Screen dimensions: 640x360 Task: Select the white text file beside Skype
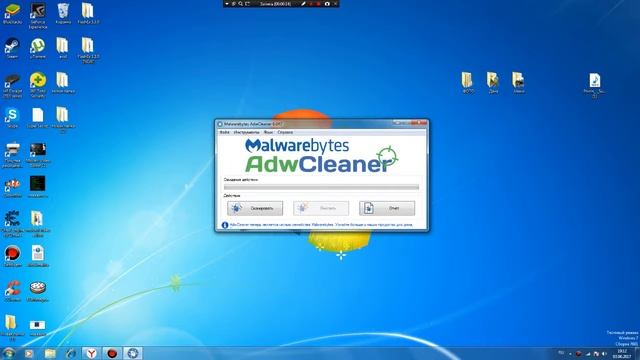click(38, 118)
